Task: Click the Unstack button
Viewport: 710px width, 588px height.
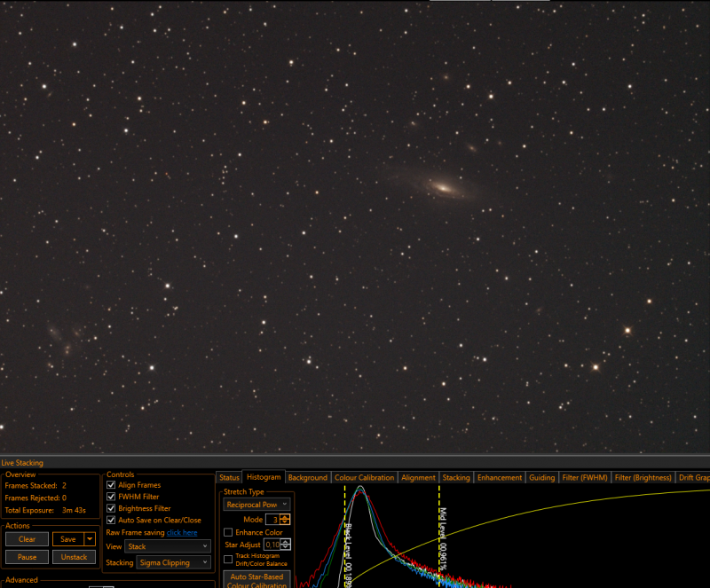Action: (74, 557)
